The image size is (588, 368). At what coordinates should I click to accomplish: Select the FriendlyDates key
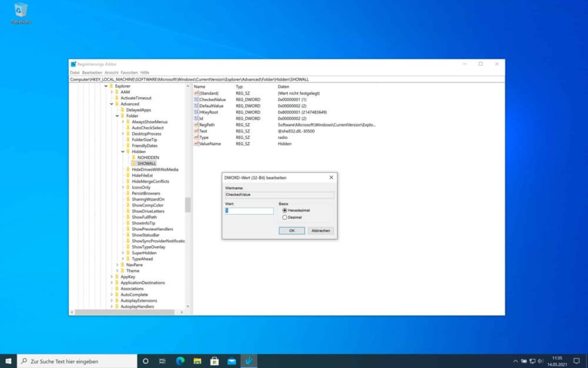145,145
